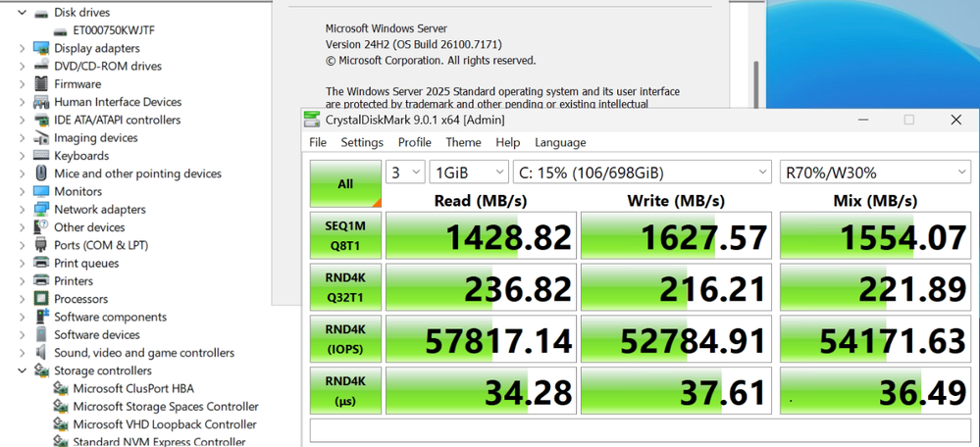This screenshot has height=447, width=980.
Task: Click the Monitors icon
Action: click(41, 192)
